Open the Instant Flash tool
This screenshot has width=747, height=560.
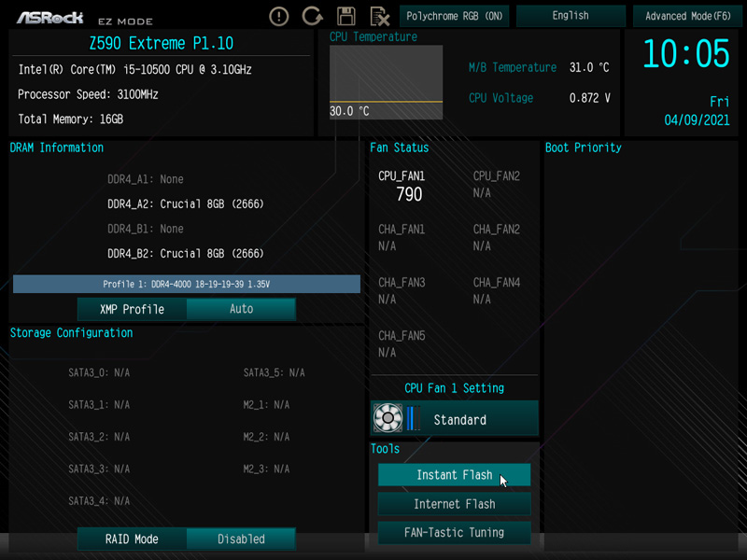[x=454, y=475]
